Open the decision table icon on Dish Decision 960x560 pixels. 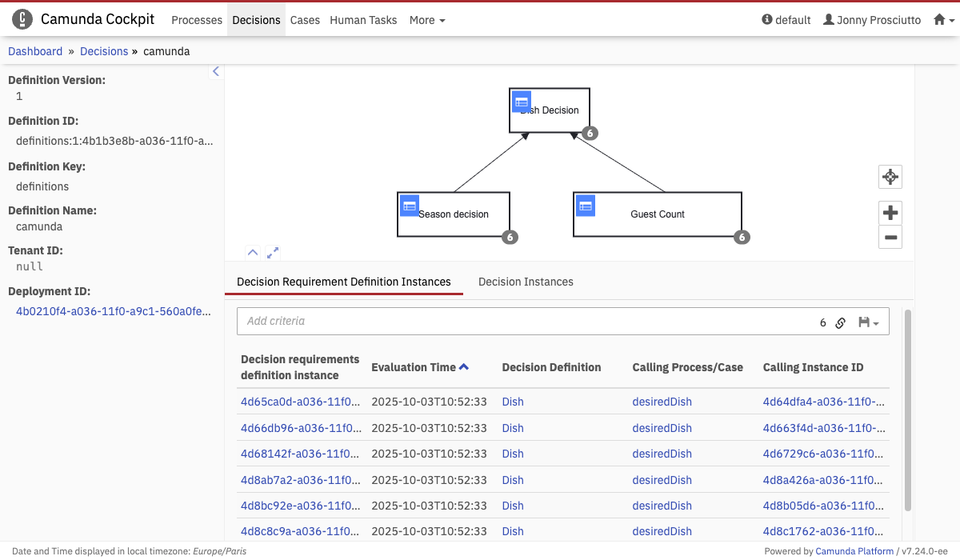coord(522,102)
